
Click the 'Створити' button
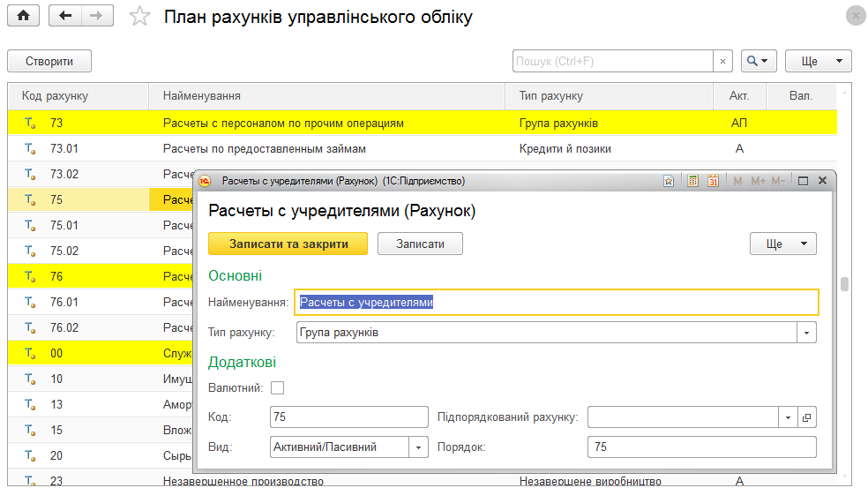49,61
